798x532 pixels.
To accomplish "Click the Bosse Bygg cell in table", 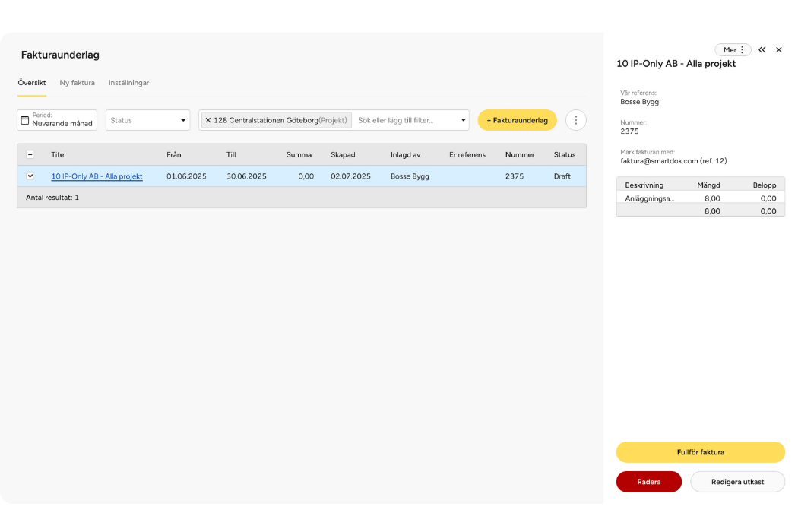I will (410, 176).
